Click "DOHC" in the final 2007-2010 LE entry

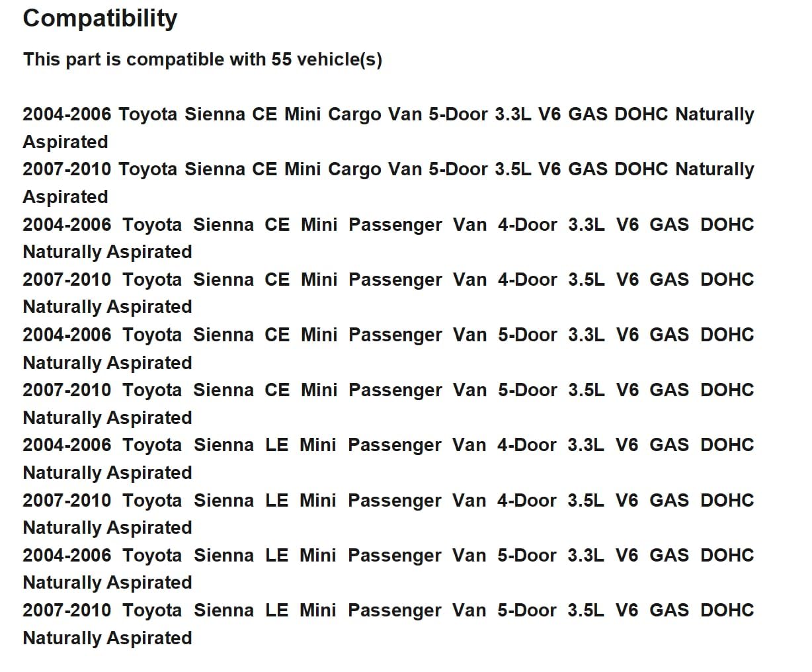point(727,610)
